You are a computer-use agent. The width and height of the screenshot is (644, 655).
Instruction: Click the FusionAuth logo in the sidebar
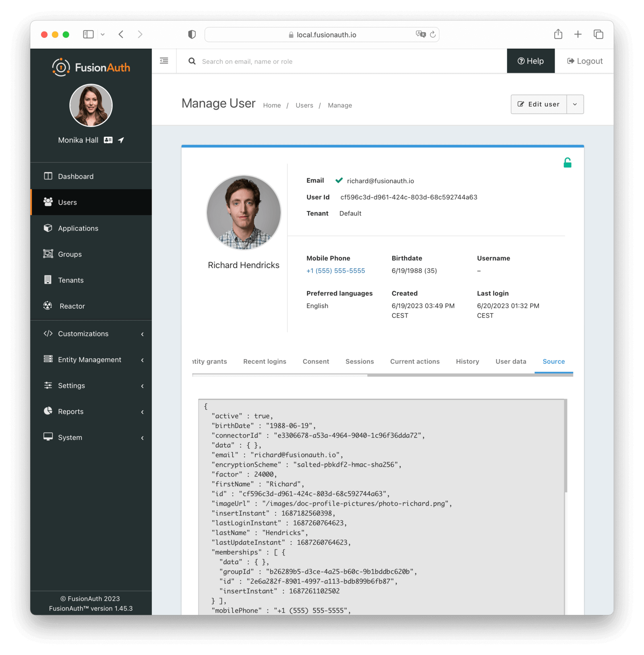click(x=91, y=67)
